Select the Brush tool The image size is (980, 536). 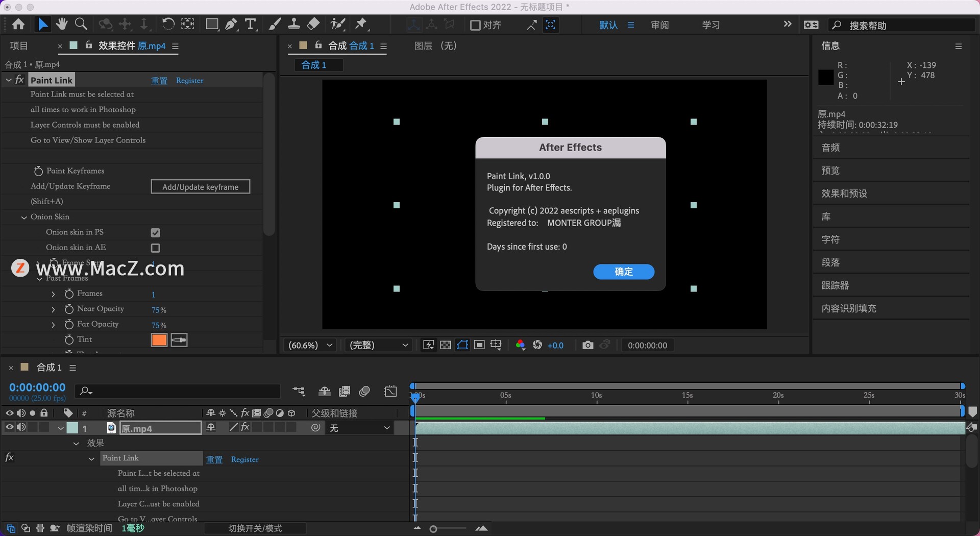tap(275, 24)
